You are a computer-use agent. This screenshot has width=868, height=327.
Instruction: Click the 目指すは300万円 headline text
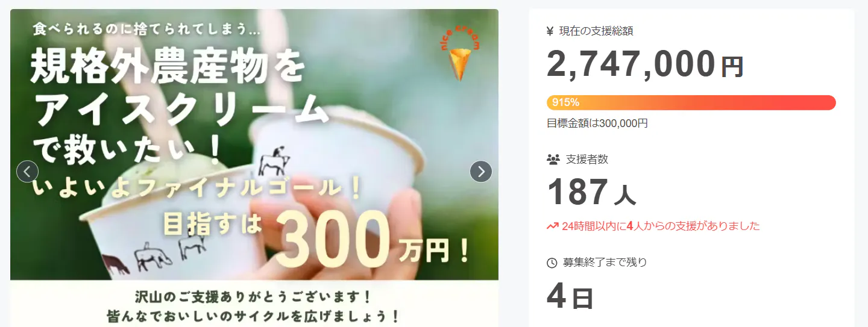(x=316, y=236)
